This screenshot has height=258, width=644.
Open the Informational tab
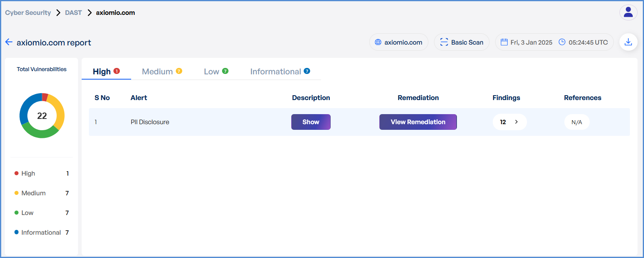click(x=276, y=72)
